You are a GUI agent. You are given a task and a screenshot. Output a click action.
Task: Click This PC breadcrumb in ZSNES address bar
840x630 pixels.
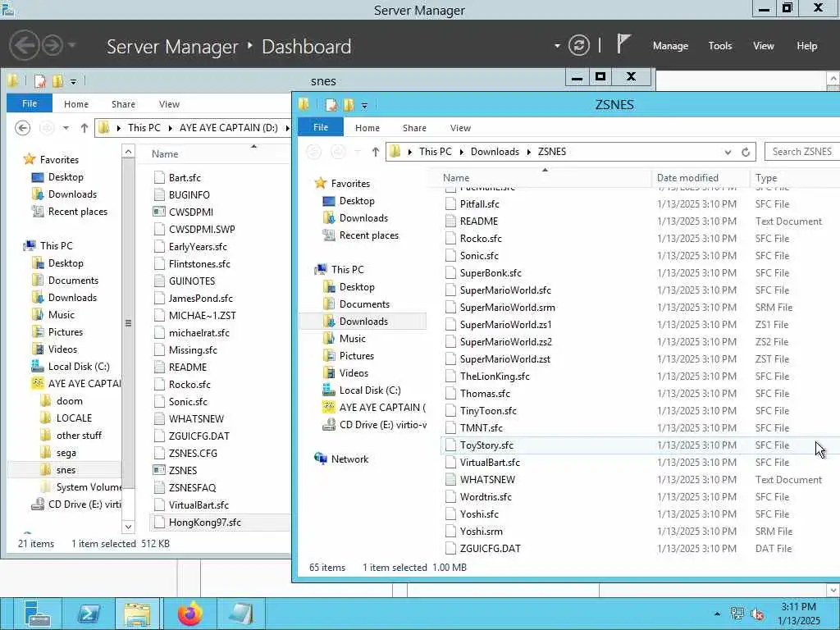pyautogui.click(x=436, y=152)
